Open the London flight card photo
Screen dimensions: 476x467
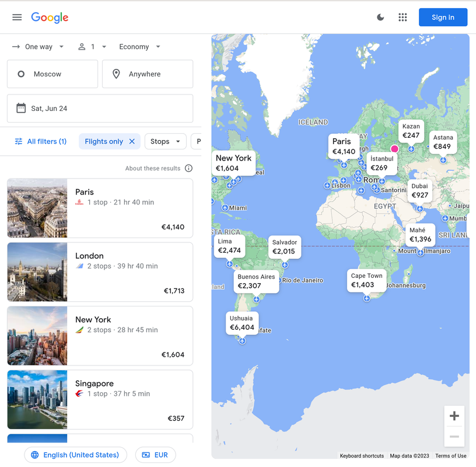(x=37, y=272)
